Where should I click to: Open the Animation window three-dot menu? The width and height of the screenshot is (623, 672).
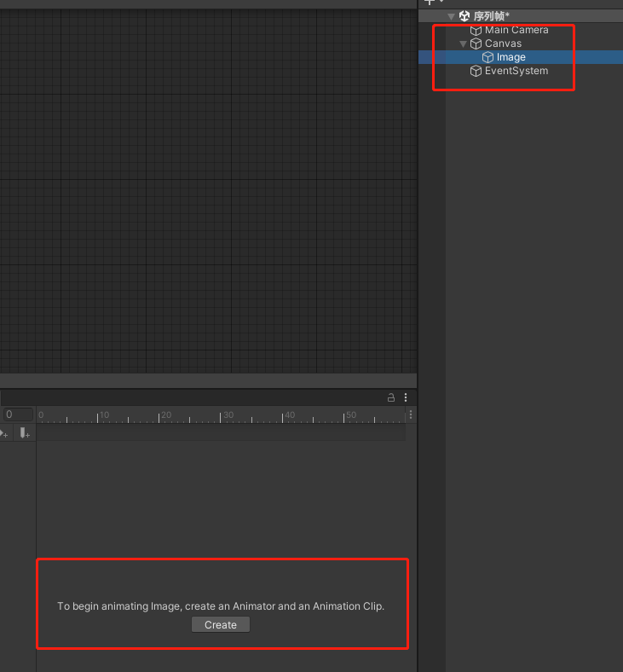(x=406, y=397)
